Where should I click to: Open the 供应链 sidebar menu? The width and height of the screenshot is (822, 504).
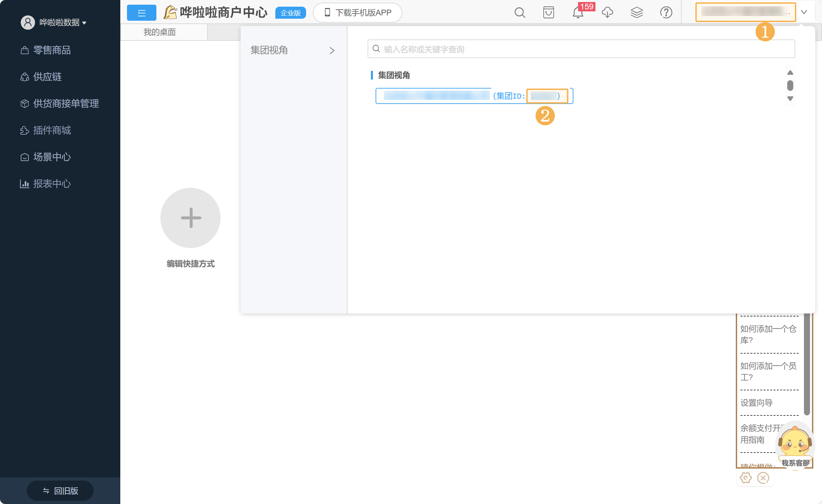coord(47,77)
